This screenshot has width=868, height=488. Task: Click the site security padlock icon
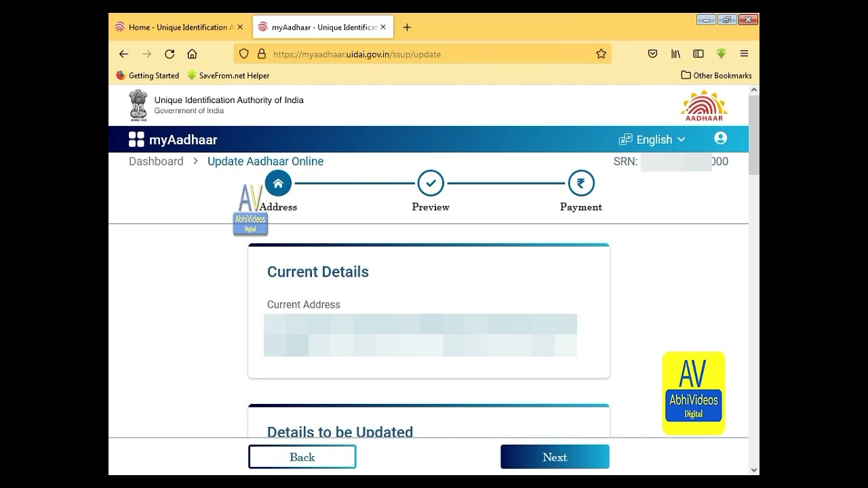[262, 54]
